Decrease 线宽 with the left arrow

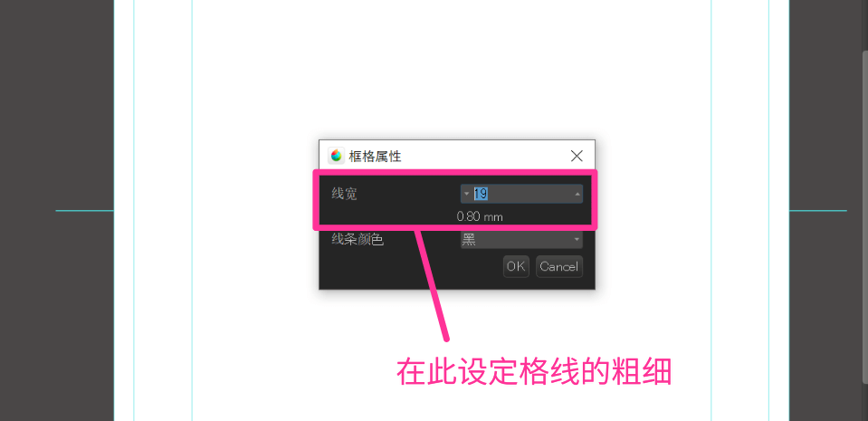click(466, 194)
